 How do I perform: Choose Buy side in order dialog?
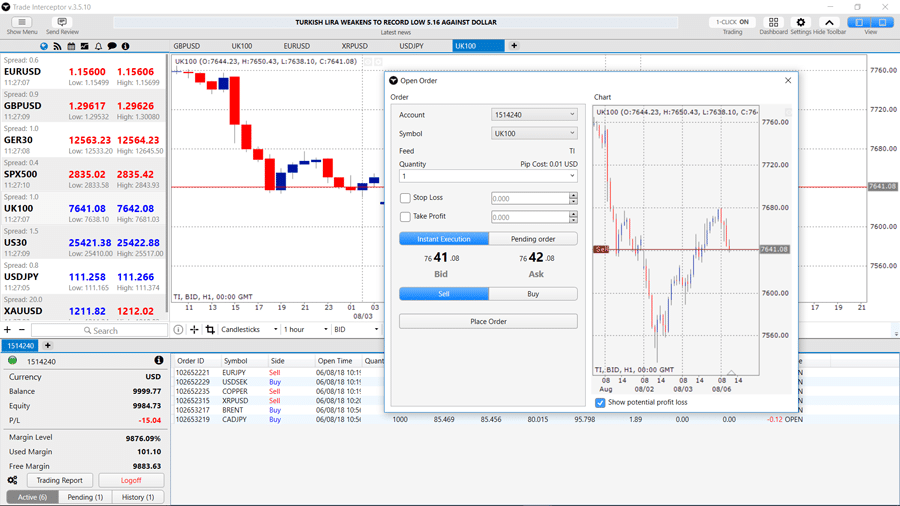[533, 294]
